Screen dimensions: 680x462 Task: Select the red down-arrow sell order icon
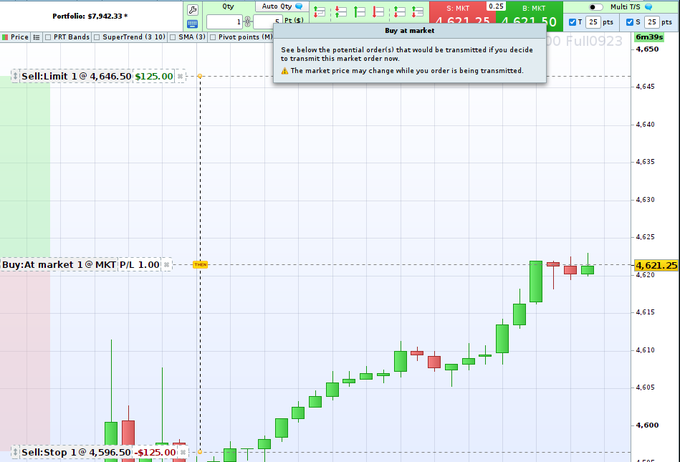pyautogui.click(x=379, y=12)
